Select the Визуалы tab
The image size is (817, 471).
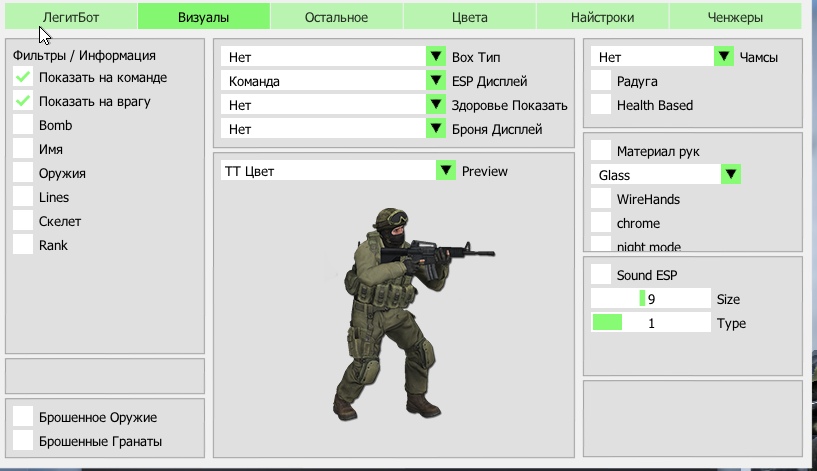204,17
